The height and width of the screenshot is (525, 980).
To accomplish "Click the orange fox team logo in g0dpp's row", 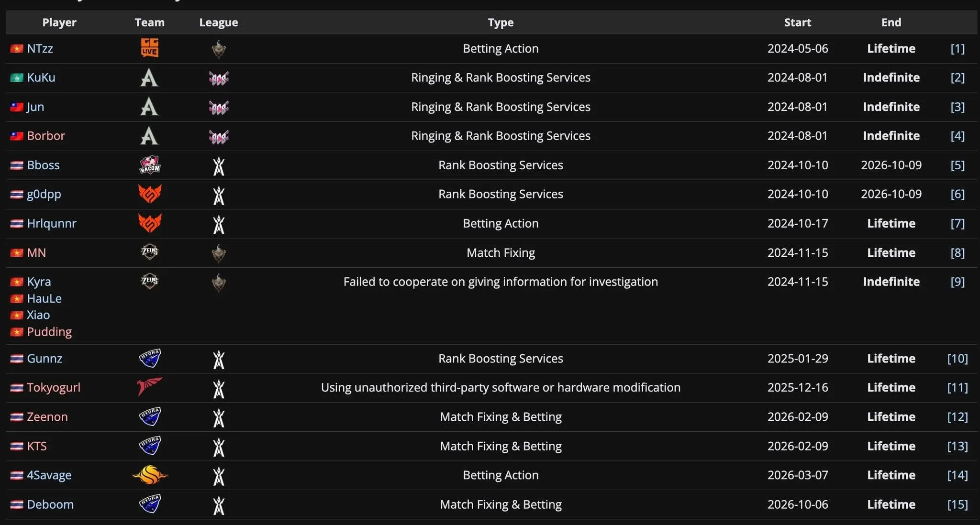I will 149,194.
